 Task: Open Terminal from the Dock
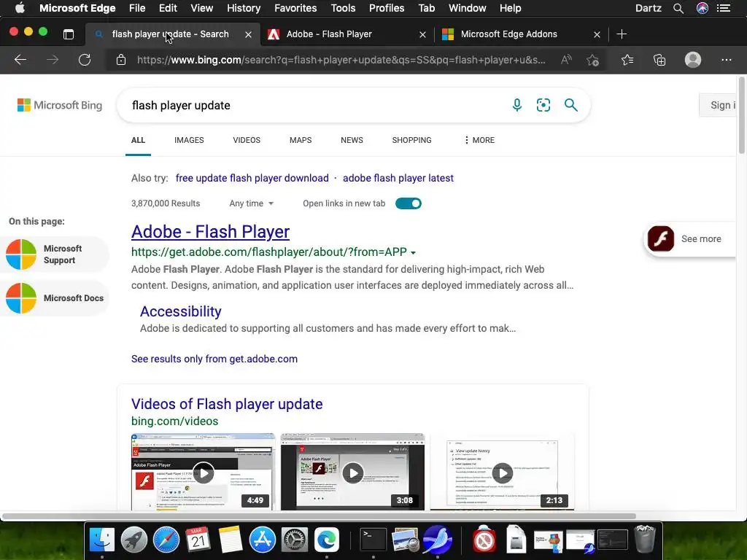[x=373, y=540]
